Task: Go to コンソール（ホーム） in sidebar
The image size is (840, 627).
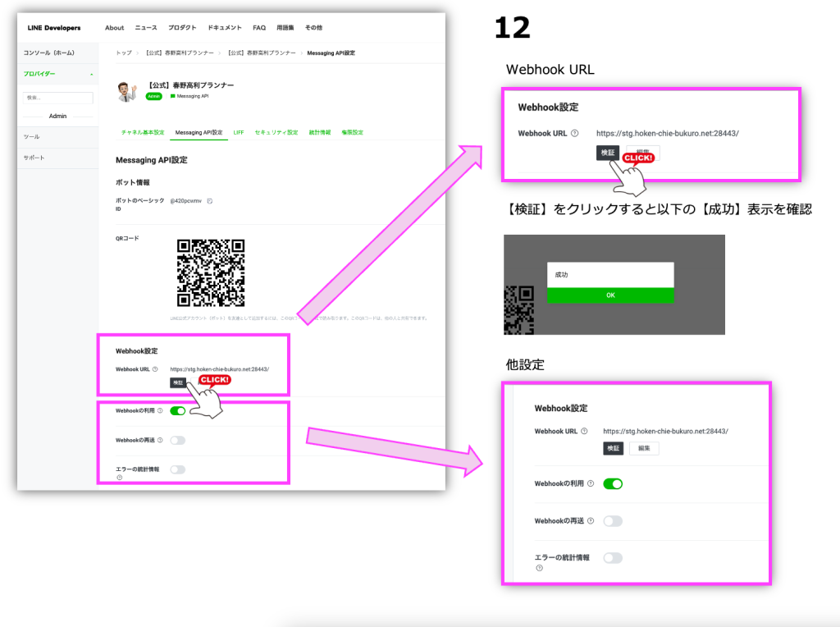Action: coord(48,53)
